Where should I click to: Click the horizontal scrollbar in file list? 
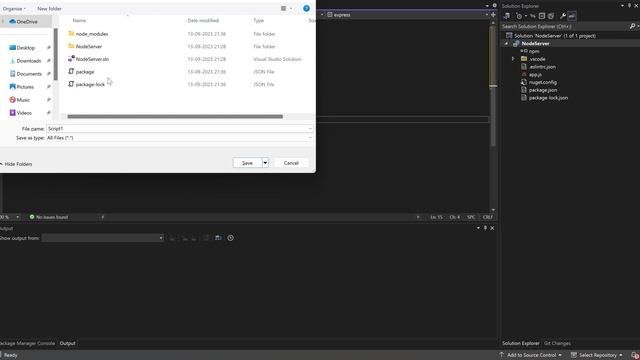pos(175,117)
